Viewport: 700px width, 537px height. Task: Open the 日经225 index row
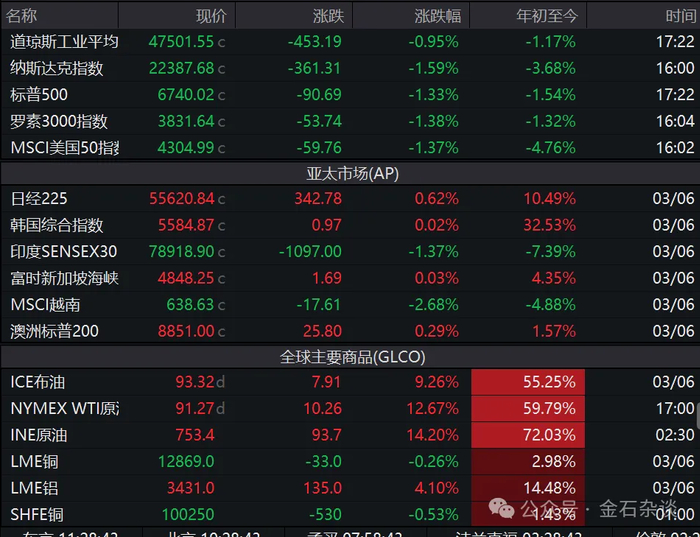click(x=39, y=199)
